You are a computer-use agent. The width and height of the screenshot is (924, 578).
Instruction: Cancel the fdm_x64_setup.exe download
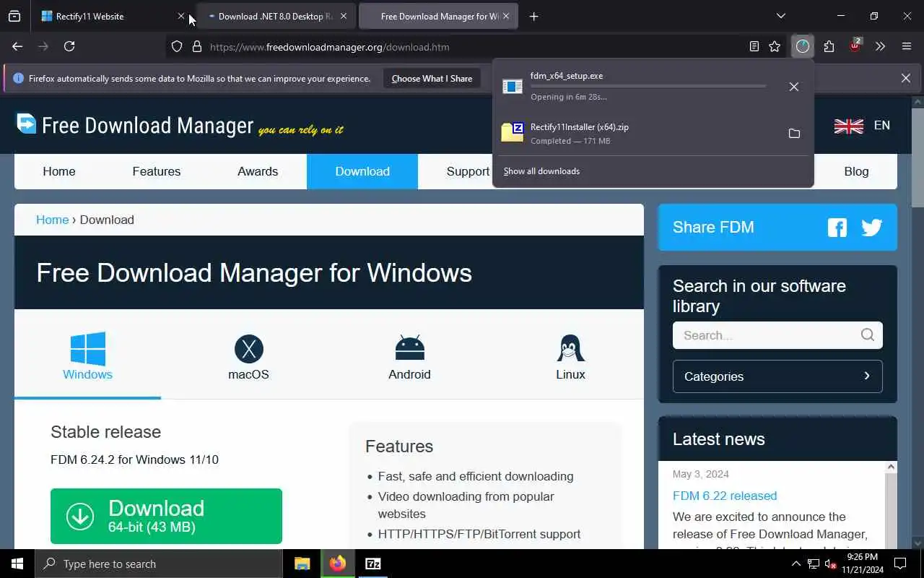coord(794,87)
